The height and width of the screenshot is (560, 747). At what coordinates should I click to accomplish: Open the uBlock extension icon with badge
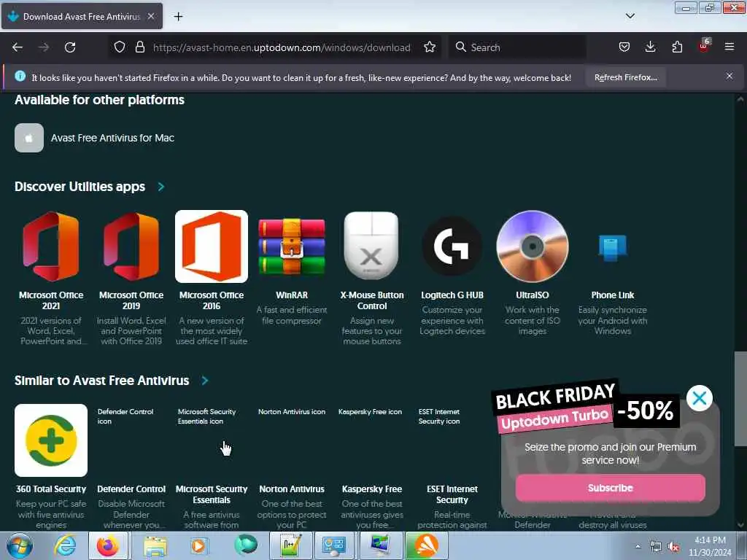pos(704,46)
